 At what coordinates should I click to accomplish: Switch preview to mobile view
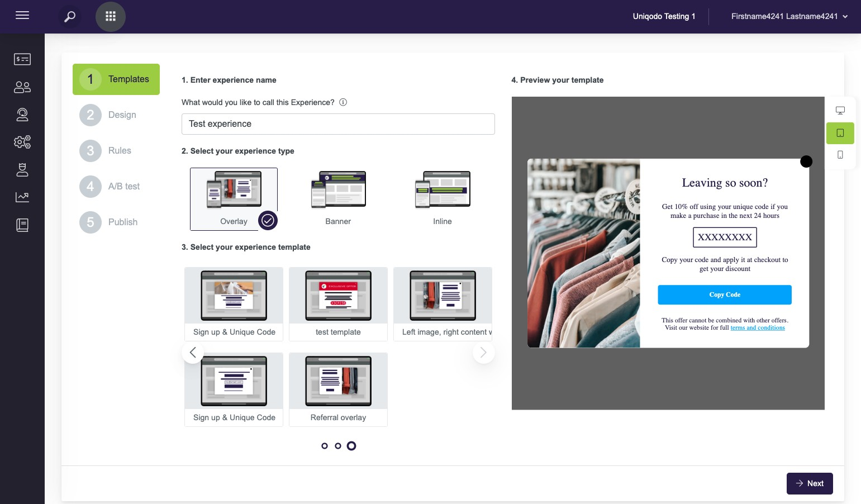click(x=840, y=155)
